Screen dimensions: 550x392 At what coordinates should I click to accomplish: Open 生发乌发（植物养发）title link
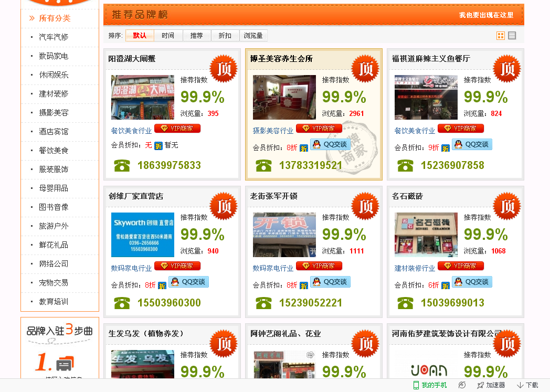point(146,333)
